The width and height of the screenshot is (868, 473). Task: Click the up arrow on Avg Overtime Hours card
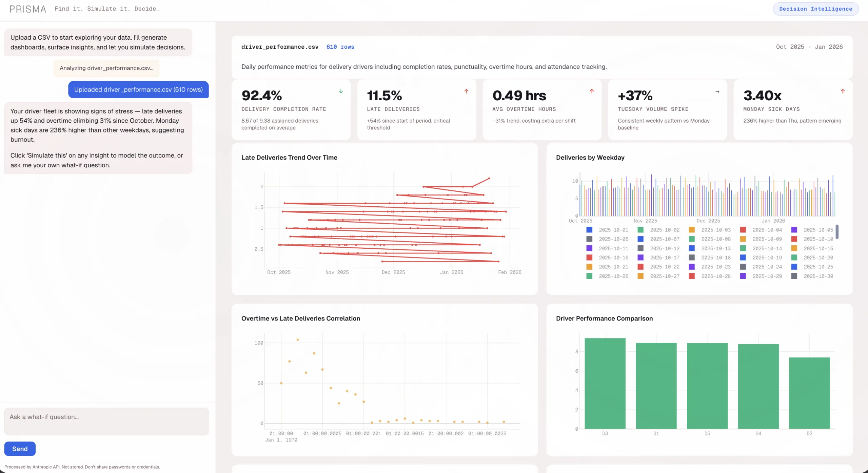pyautogui.click(x=591, y=91)
